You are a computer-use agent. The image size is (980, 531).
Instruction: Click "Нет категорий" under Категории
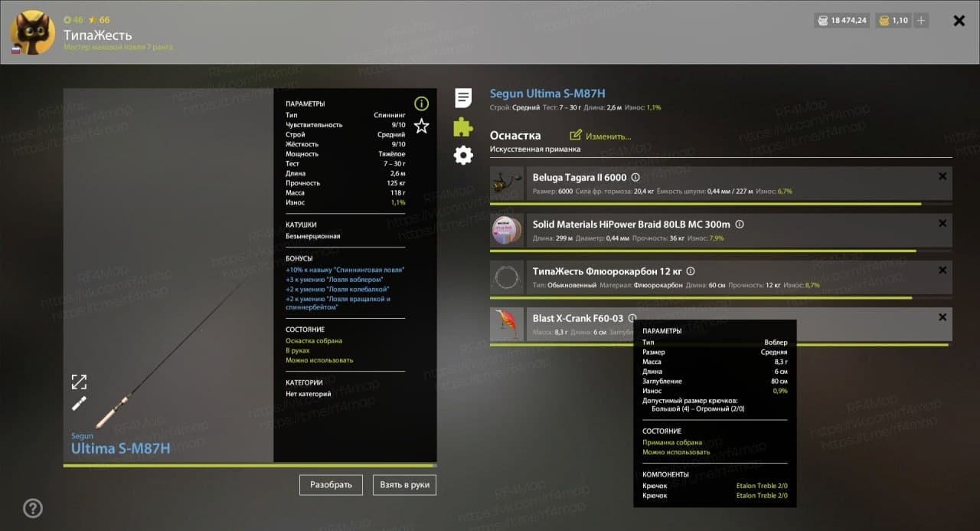[x=309, y=394]
